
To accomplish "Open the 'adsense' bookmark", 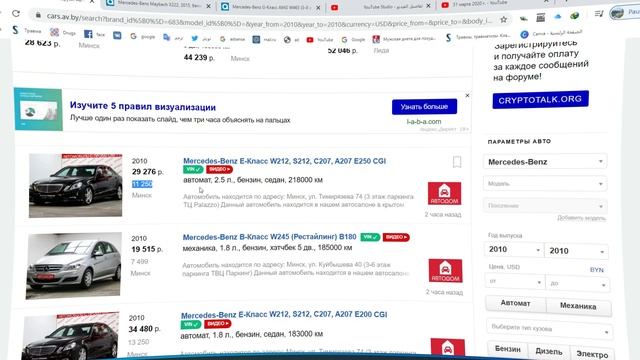I will tap(232, 39).
